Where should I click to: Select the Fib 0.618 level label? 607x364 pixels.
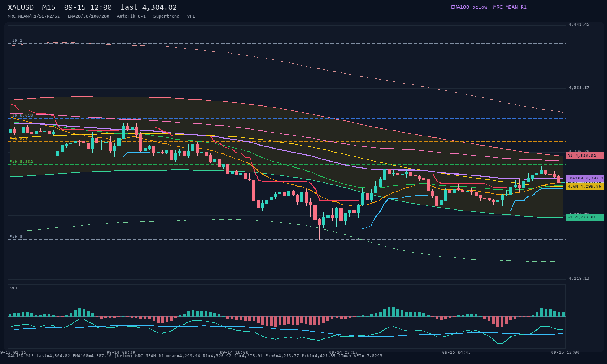pyautogui.click(x=21, y=115)
